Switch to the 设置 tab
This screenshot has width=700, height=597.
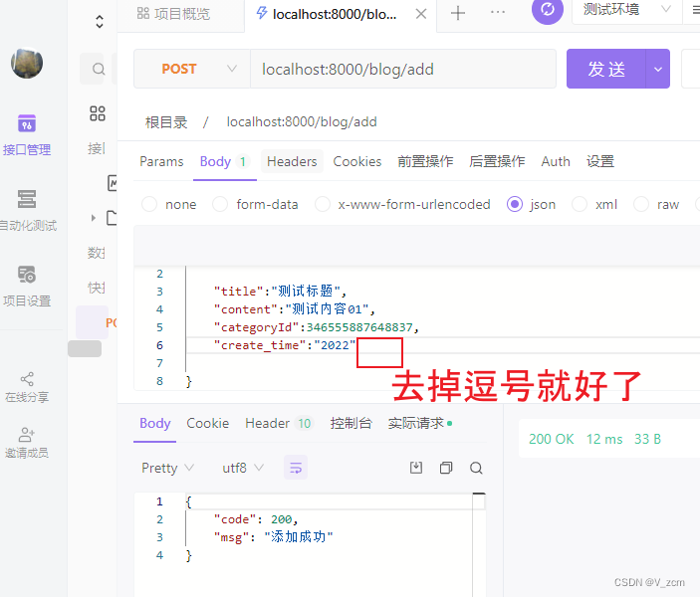600,161
